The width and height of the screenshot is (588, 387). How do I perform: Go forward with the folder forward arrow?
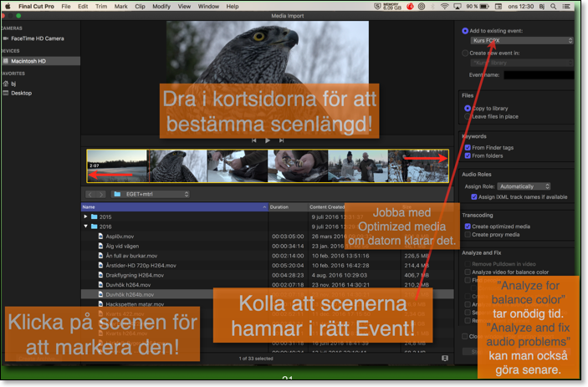click(x=101, y=194)
